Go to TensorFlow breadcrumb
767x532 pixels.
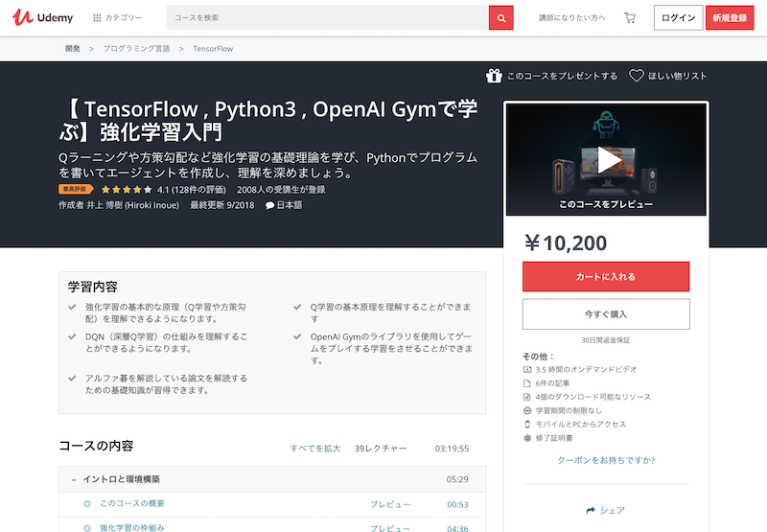coord(213,49)
